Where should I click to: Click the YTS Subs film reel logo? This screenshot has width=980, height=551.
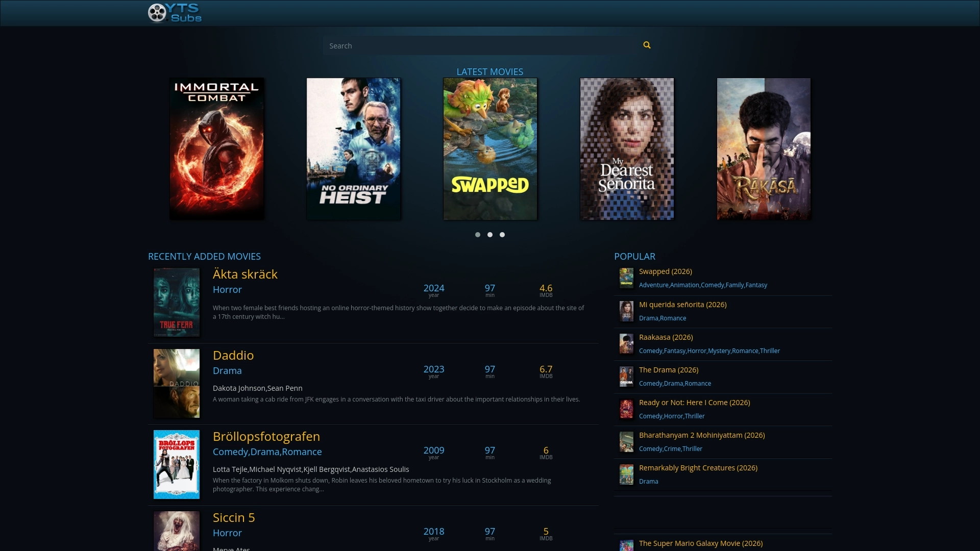(x=175, y=13)
